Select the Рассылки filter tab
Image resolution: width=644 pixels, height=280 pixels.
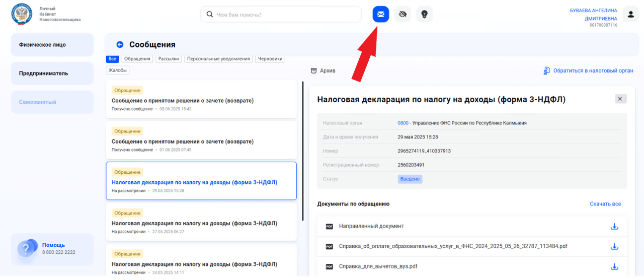tap(169, 58)
